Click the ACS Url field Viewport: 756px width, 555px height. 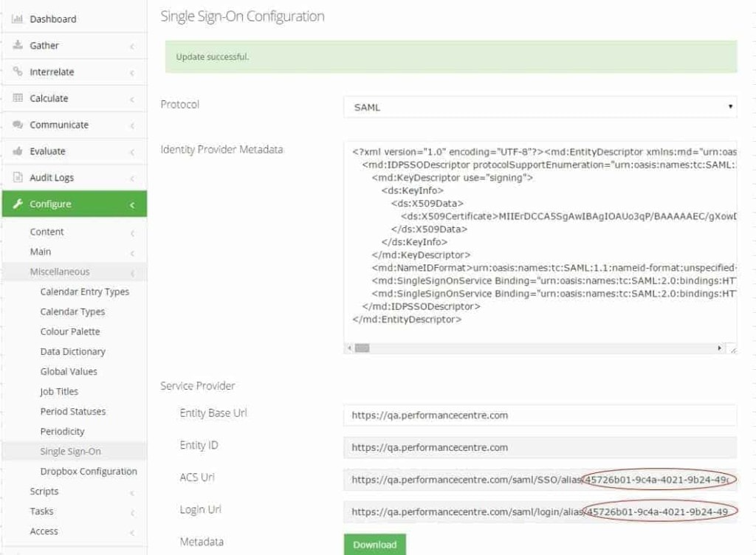click(x=540, y=480)
